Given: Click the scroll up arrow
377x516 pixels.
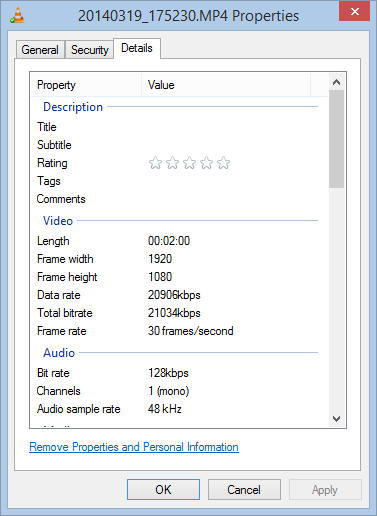Looking at the screenshot, I should tap(336, 82).
